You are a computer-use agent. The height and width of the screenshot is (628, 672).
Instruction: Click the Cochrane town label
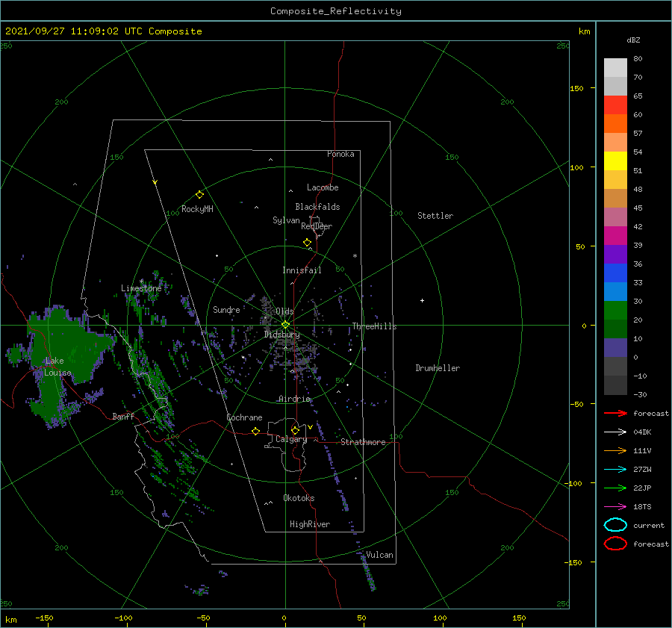tap(244, 417)
